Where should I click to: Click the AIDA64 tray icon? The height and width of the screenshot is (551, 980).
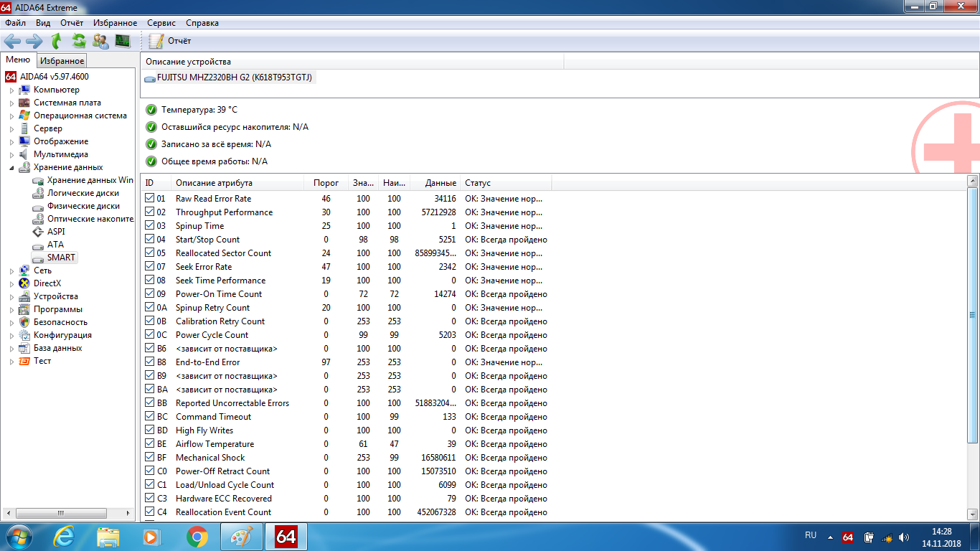848,537
